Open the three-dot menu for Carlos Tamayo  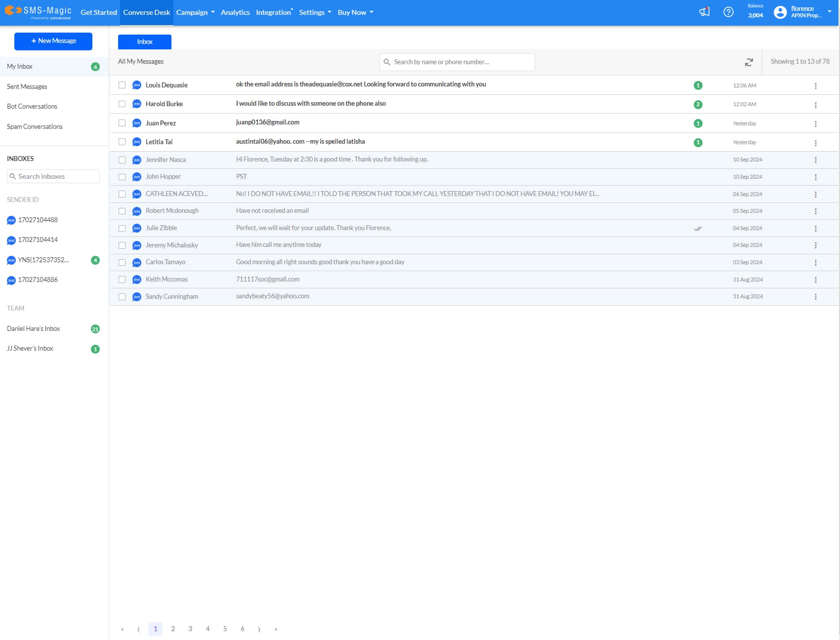[x=815, y=263]
